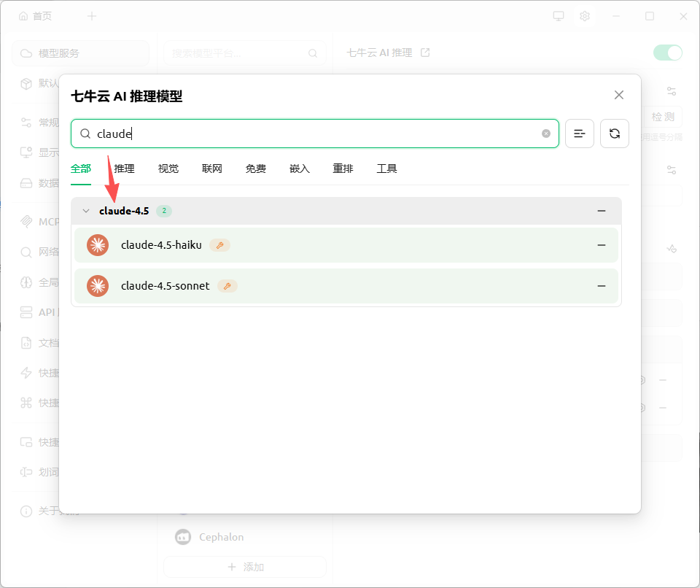Viewport: 700px width, 588px height.
Task: Collapse the claude-4.5 group
Action: [x=86, y=211]
